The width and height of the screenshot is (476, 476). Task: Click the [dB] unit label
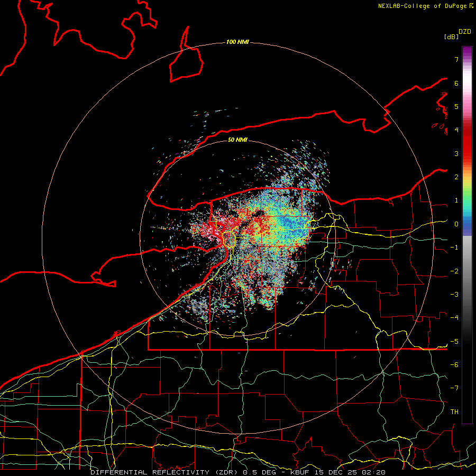(451, 36)
